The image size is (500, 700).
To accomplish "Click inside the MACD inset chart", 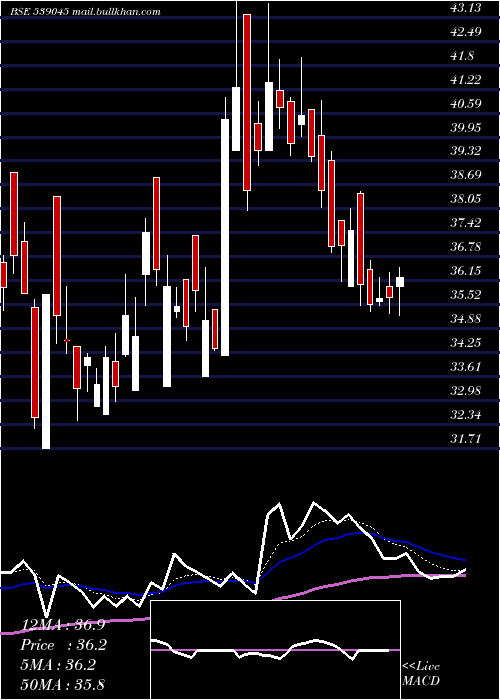I will click(x=275, y=650).
